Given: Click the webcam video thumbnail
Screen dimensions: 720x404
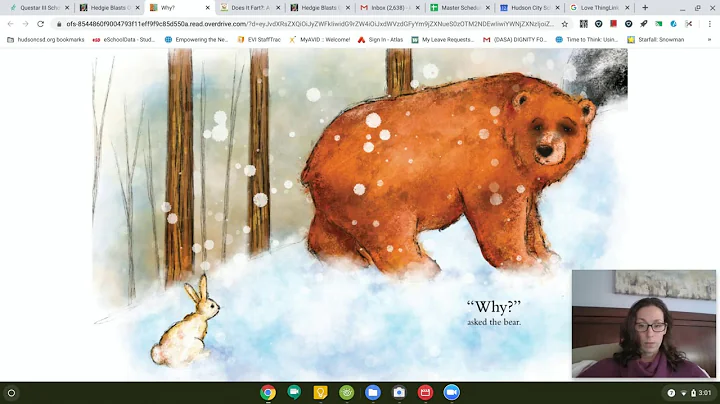Looking at the screenshot, I should pos(644,324).
